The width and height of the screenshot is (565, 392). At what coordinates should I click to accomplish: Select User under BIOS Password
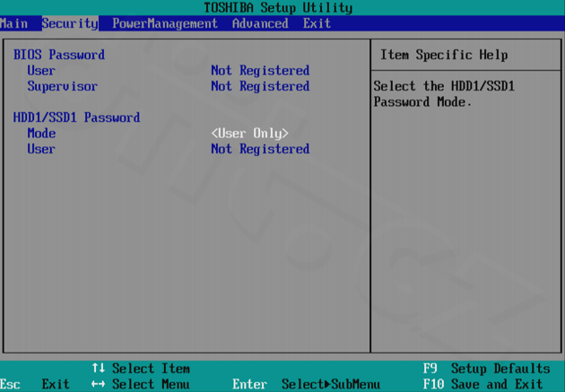pyautogui.click(x=41, y=71)
